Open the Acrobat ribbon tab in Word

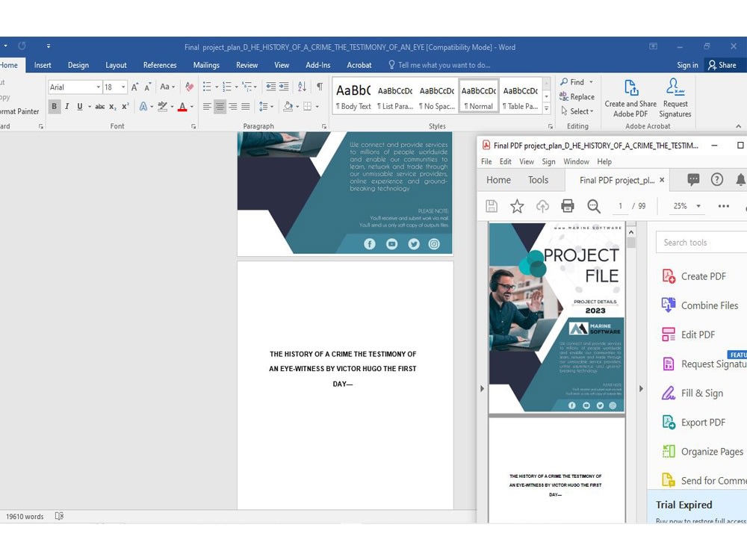point(359,65)
